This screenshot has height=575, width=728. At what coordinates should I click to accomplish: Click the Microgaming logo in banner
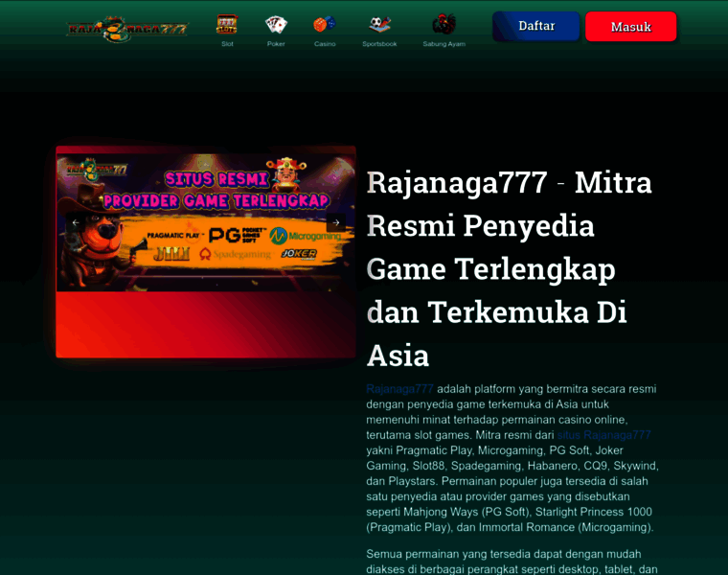point(305,236)
